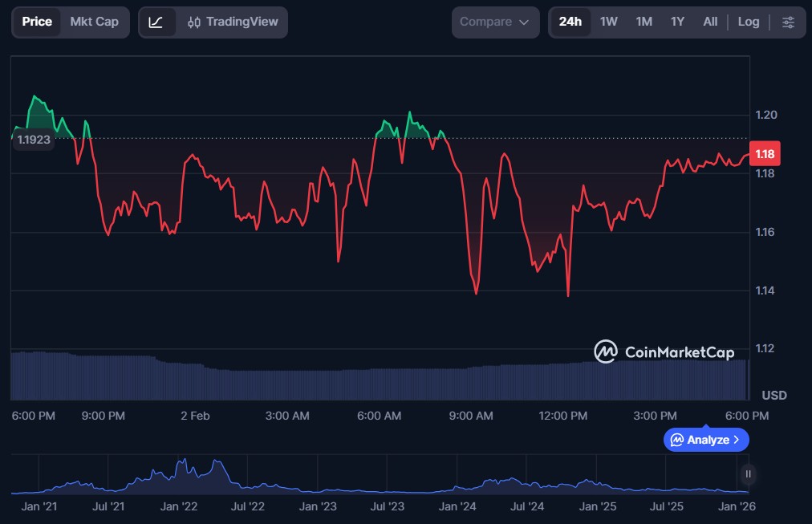The width and height of the screenshot is (812, 524).
Task: Click the historical overview range slider chart
Action: click(377, 477)
